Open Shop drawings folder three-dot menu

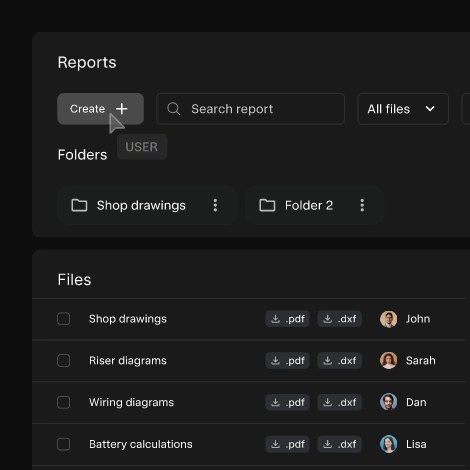coord(215,205)
